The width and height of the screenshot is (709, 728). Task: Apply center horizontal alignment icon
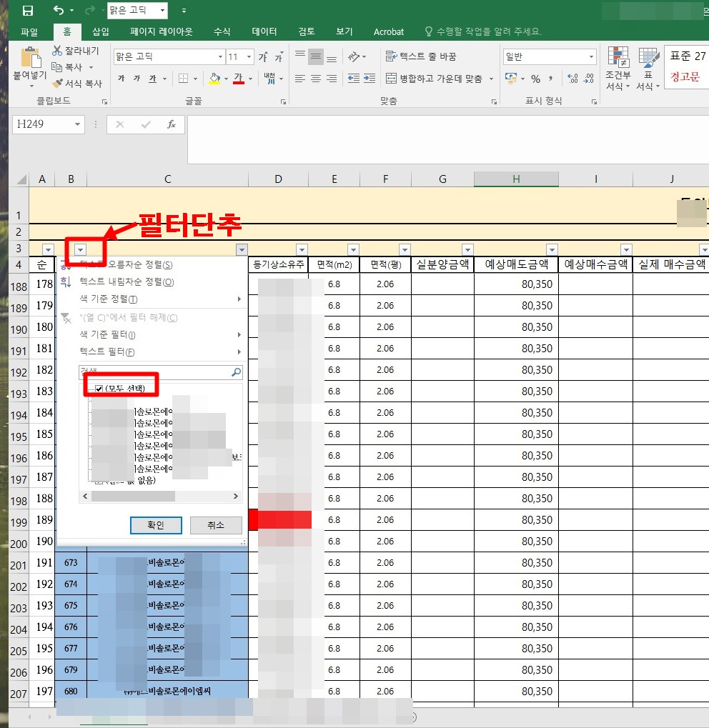coord(316,79)
